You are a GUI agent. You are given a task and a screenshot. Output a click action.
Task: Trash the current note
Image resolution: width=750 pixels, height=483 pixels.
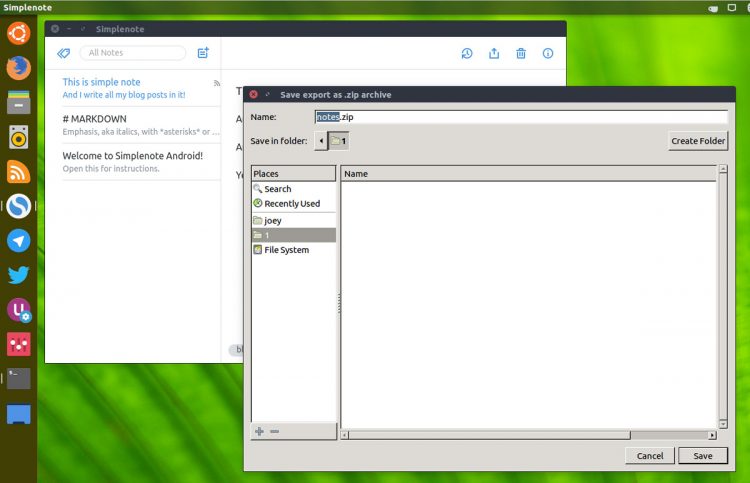tap(521, 53)
